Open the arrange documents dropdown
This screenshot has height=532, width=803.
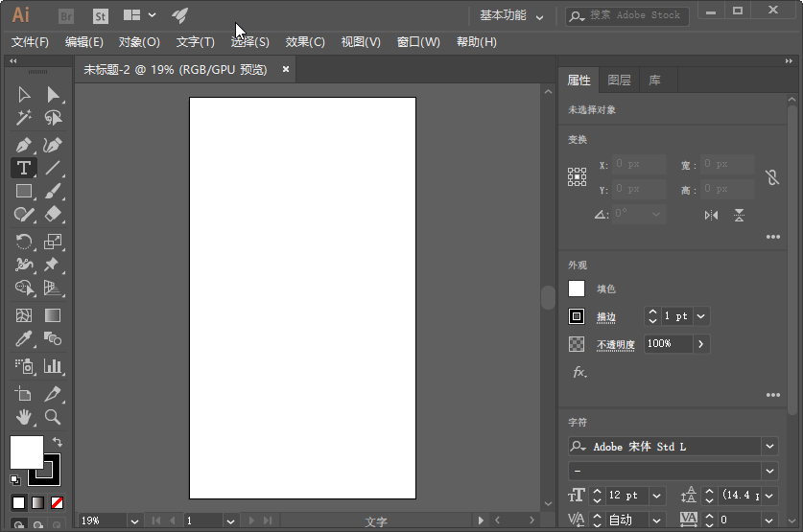click(x=139, y=15)
